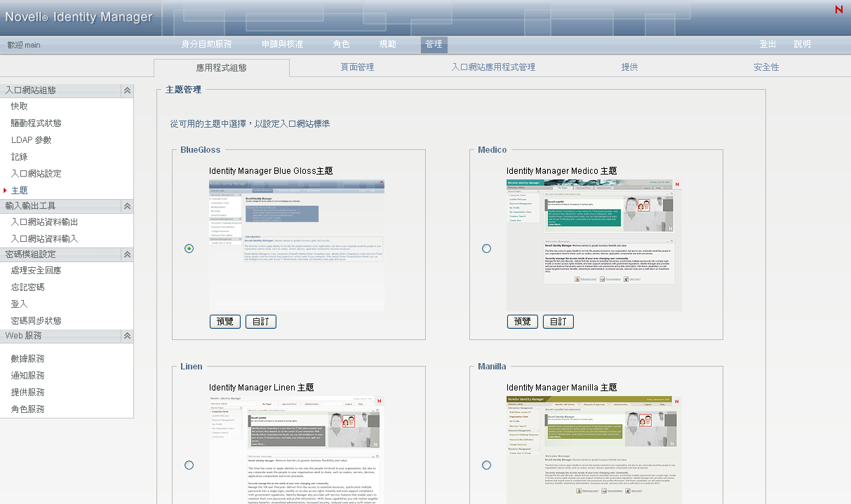851x504 pixels.
Task: Select the Linen theme radio button
Action: pyautogui.click(x=189, y=465)
